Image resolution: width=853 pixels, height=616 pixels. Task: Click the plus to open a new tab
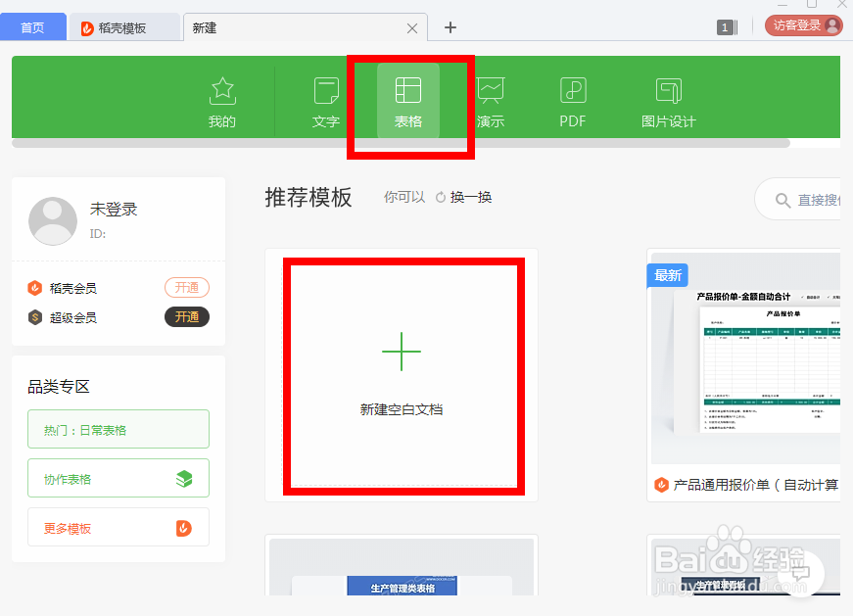tap(450, 27)
